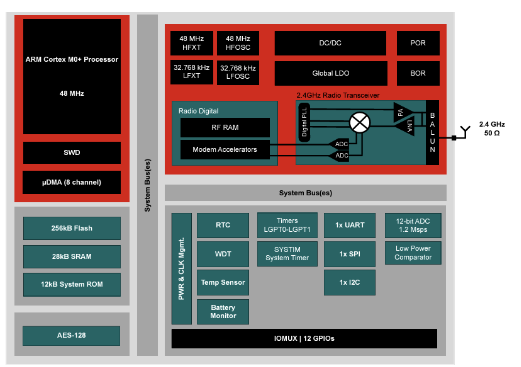Select the PWR & CLK Mgmt. block

(x=182, y=269)
